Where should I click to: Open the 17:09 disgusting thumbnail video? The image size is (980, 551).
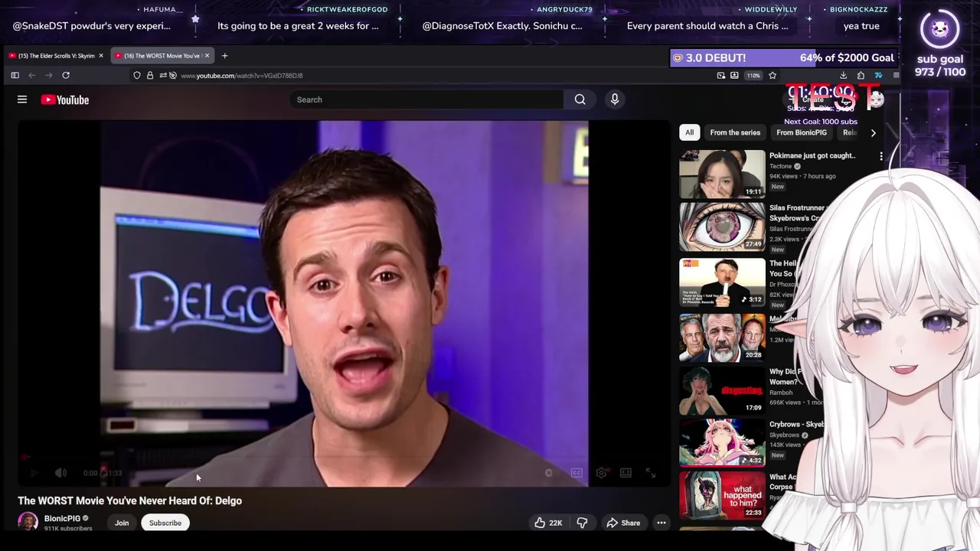coord(722,390)
